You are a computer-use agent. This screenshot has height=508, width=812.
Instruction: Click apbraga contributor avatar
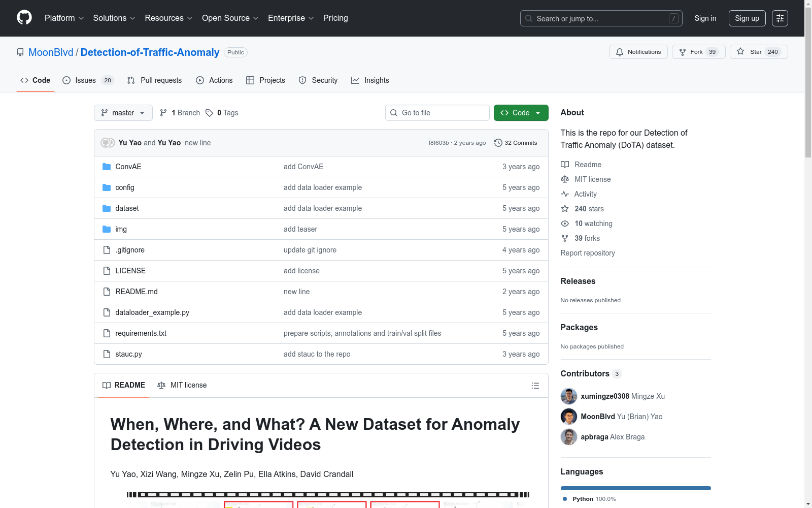click(x=569, y=437)
